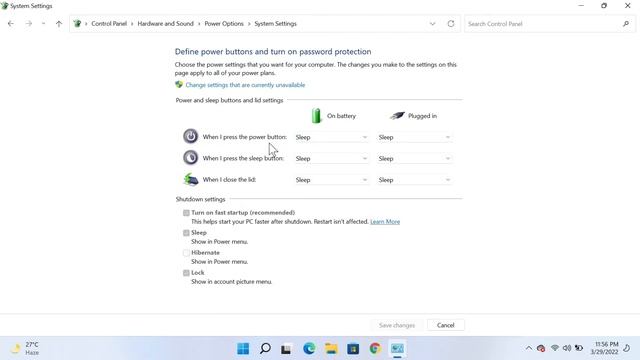Screen dimensions: 640x360
Task: Click the battery tray icon
Action: coord(579,348)
